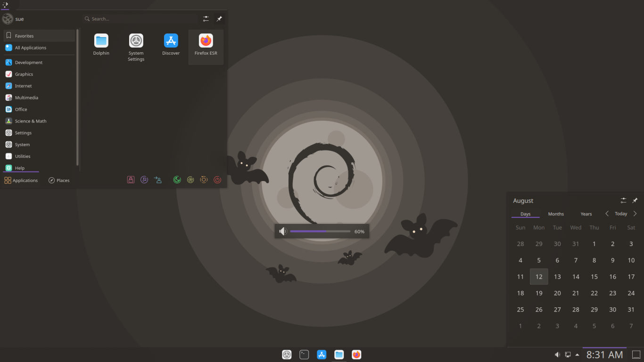Open System Settings from the taskbar
This screenshot has width=644, height=362.
coord(287,354)
